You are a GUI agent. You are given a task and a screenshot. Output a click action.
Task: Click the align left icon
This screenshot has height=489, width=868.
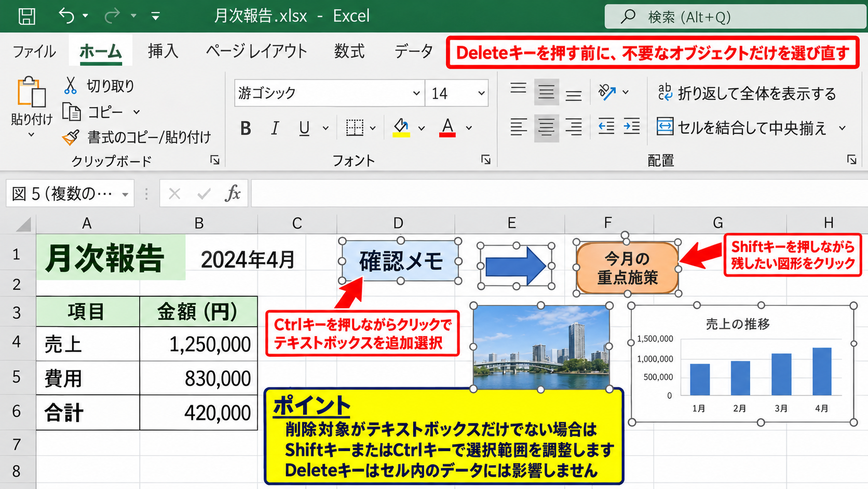(518, 127)
